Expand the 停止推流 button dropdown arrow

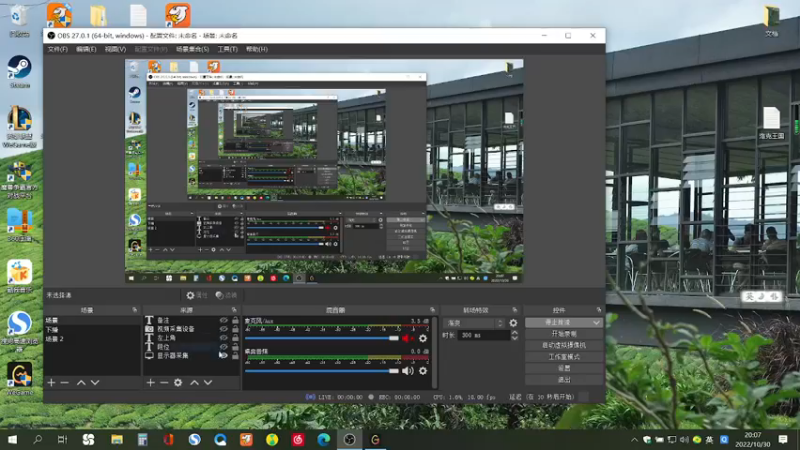click(596, 322)
